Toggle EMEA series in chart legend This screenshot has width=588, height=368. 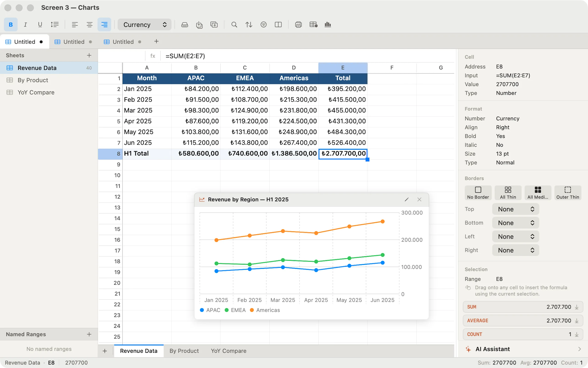click(x=235, y=310)
